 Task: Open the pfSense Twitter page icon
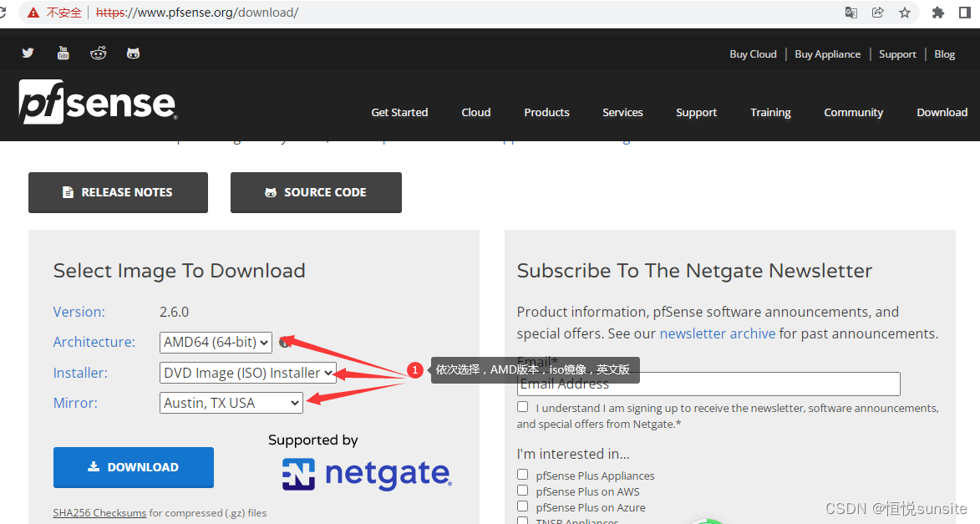point(28,53)
